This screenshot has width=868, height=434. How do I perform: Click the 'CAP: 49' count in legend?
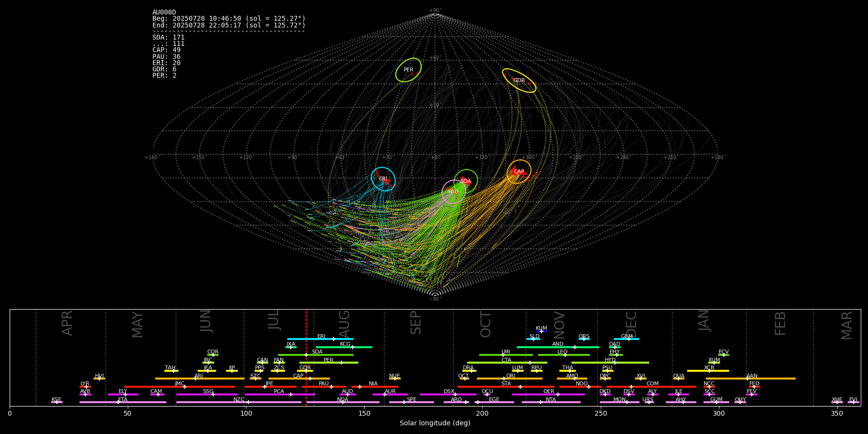(166, 50)
